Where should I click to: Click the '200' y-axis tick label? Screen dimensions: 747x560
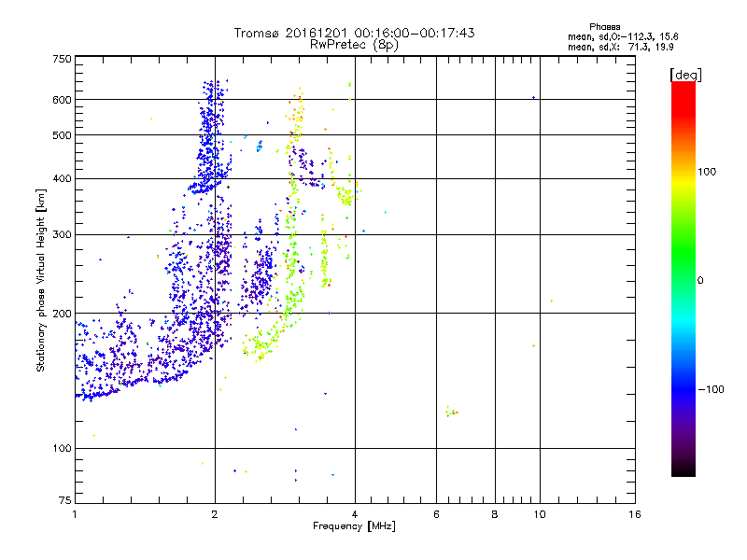[x=62, y=314]
